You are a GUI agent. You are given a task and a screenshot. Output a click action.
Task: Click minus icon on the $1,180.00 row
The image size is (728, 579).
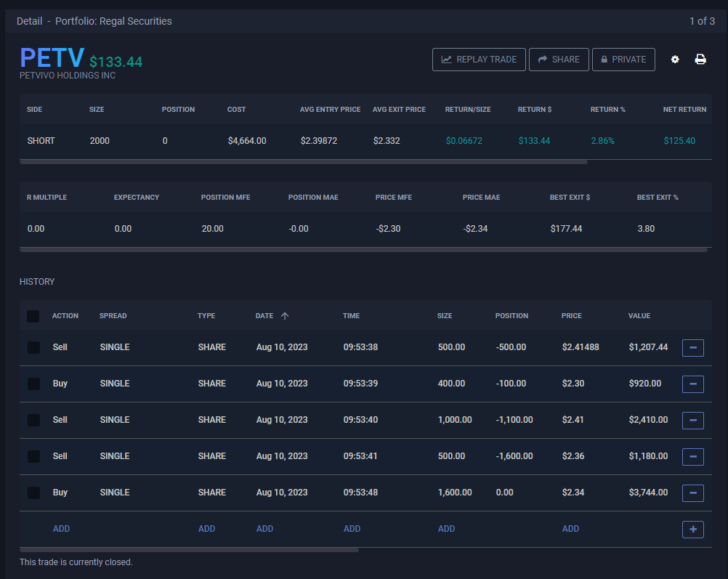pyautogui.click(x=692, y=457)
